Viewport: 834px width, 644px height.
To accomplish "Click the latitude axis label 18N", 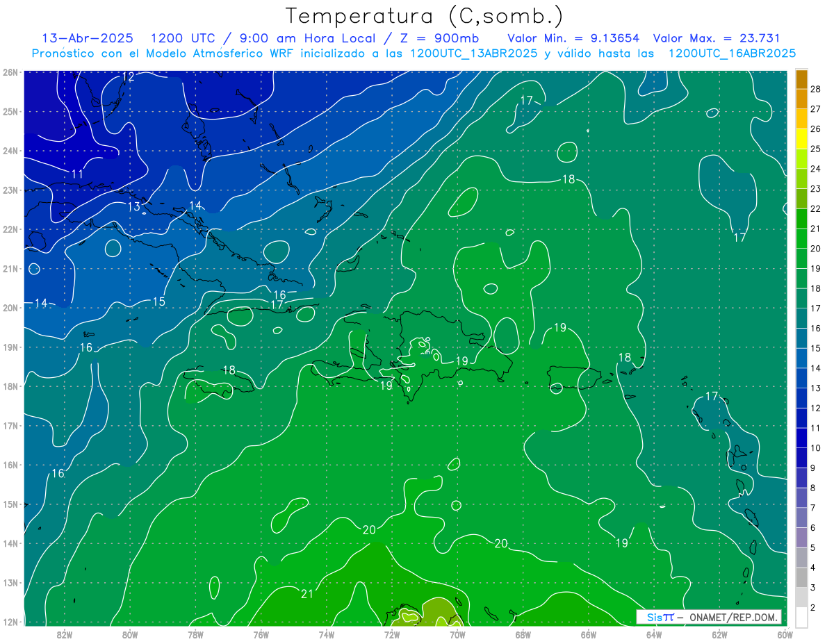I will click(x=10, y=386).
